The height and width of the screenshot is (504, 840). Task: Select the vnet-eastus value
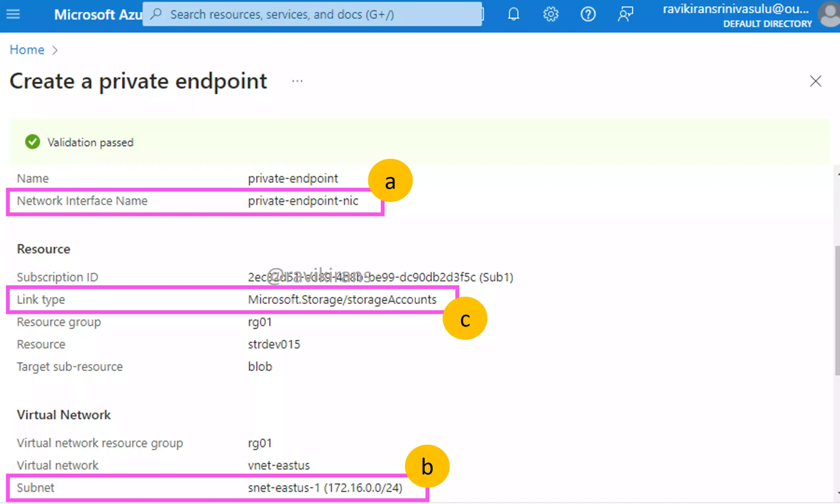click(x=279, y=465)
